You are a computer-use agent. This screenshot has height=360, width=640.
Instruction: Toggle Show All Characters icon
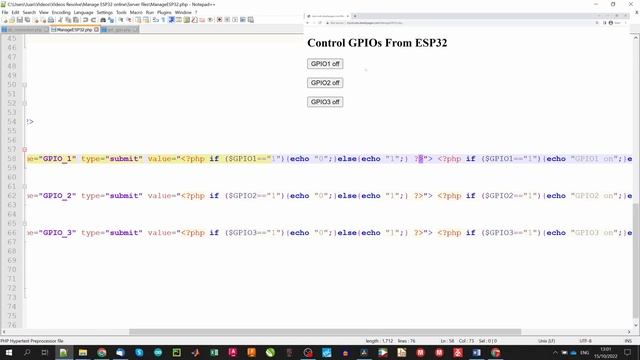pos(163,20)
